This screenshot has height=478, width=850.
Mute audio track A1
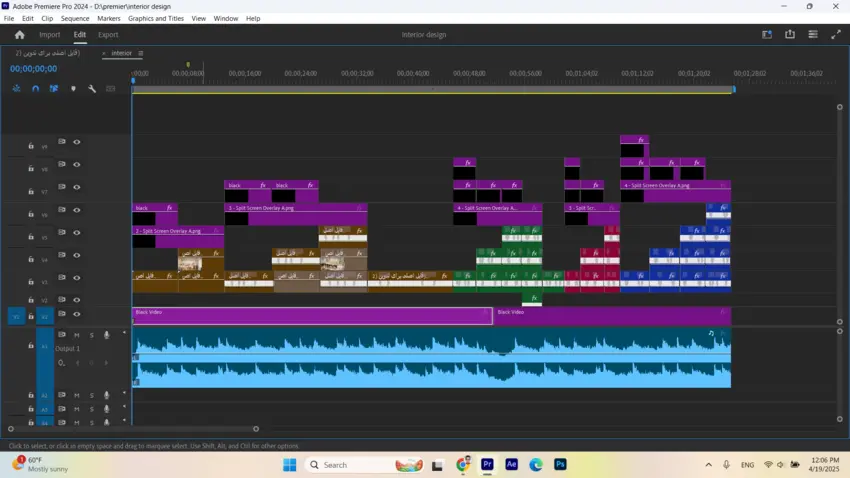(x=76, y=335)
